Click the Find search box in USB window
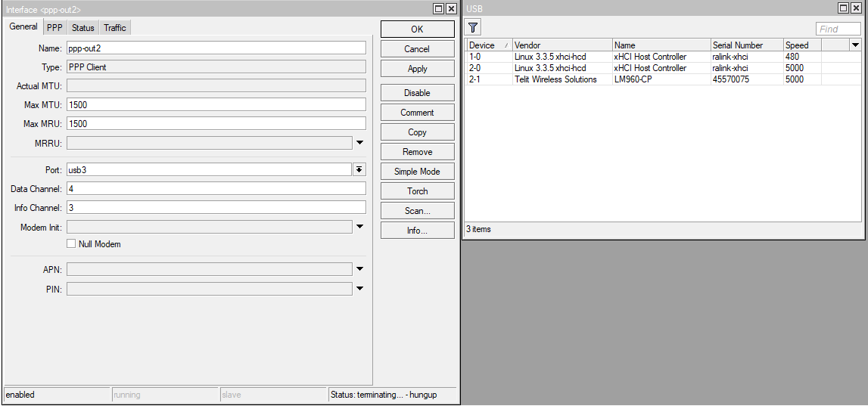 838,29
